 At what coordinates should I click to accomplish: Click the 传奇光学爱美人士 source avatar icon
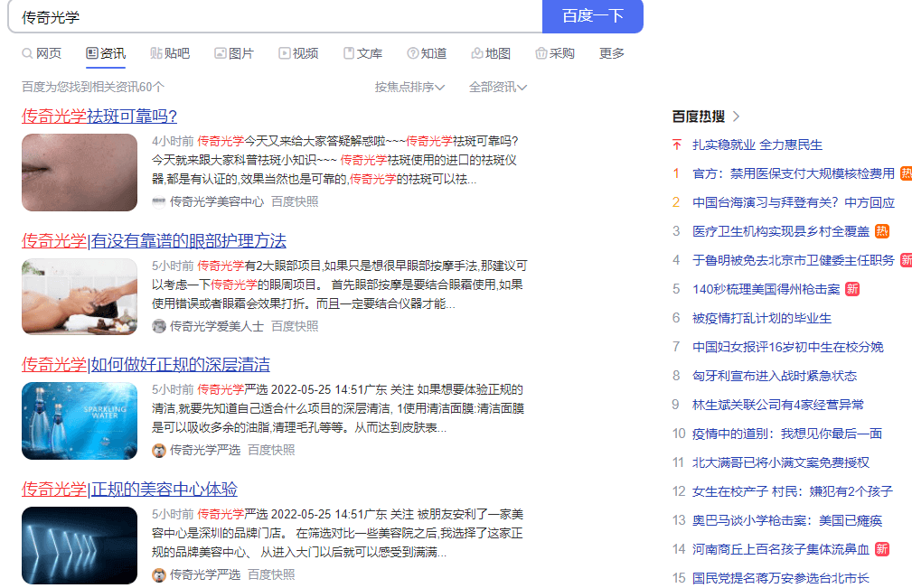coord(159,326)
